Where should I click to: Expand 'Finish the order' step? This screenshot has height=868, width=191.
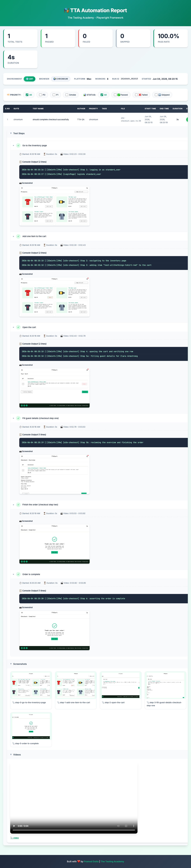14,504
